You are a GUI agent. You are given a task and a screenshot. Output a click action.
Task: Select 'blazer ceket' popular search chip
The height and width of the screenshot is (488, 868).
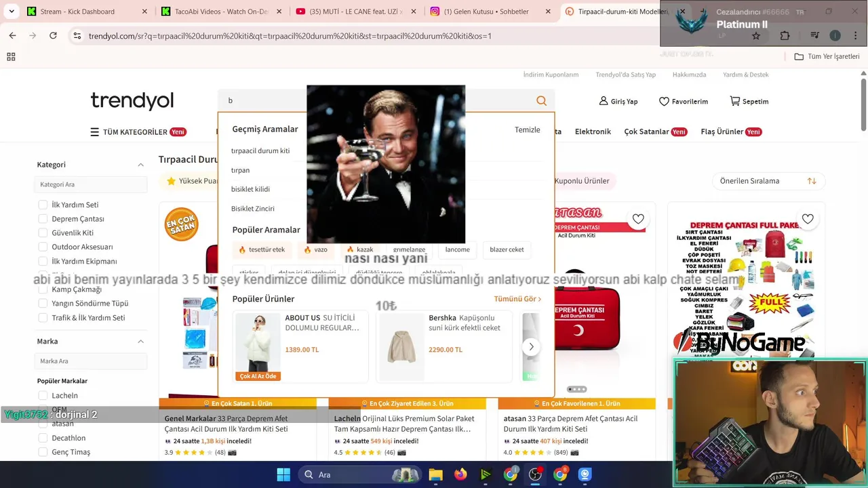click(x=507, y=249)
